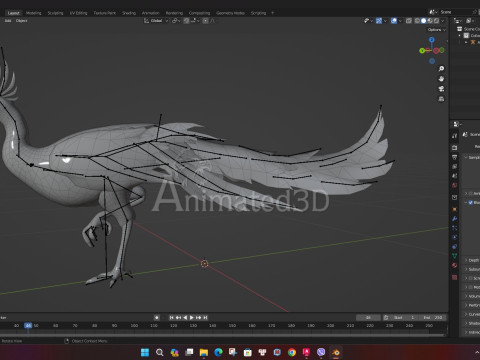Open the green Object Data tab
The height and width of the screenshot is (360, 480).
tap(455, 256)
